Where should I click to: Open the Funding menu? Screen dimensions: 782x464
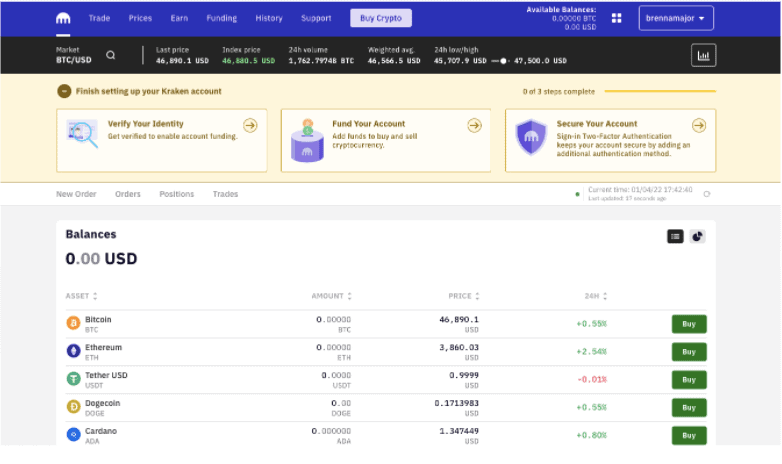point(221,18)
